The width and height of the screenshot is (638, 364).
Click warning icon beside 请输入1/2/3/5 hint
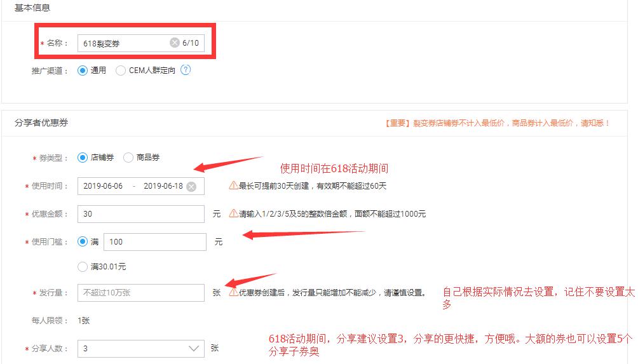click(x=234, y=213)
